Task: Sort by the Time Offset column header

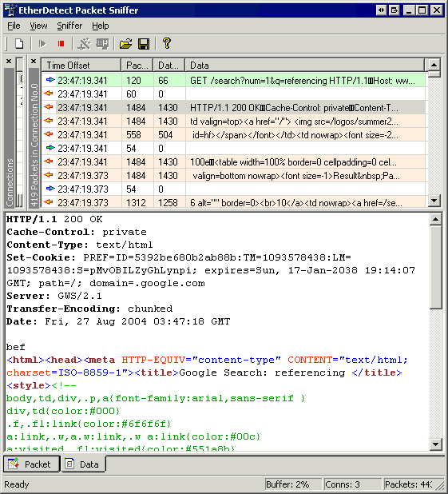Action: (81, 66)
